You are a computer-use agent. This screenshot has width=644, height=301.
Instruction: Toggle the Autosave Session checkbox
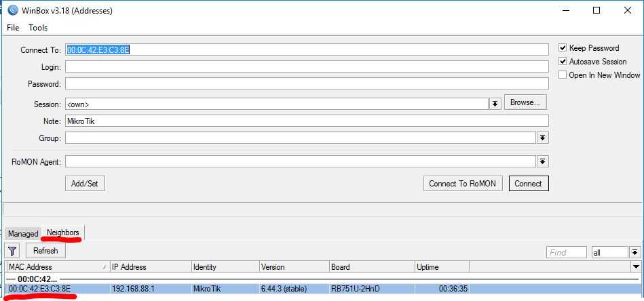tap(563, 62)
